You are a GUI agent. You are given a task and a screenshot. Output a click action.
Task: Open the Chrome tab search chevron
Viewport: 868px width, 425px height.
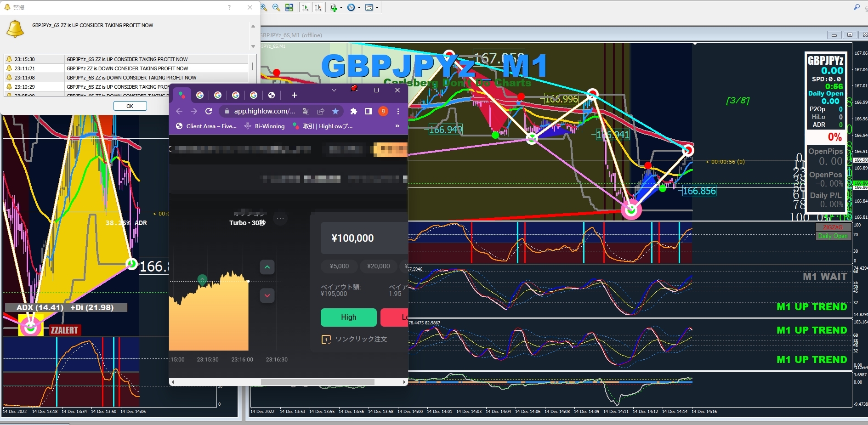[334, 90]
